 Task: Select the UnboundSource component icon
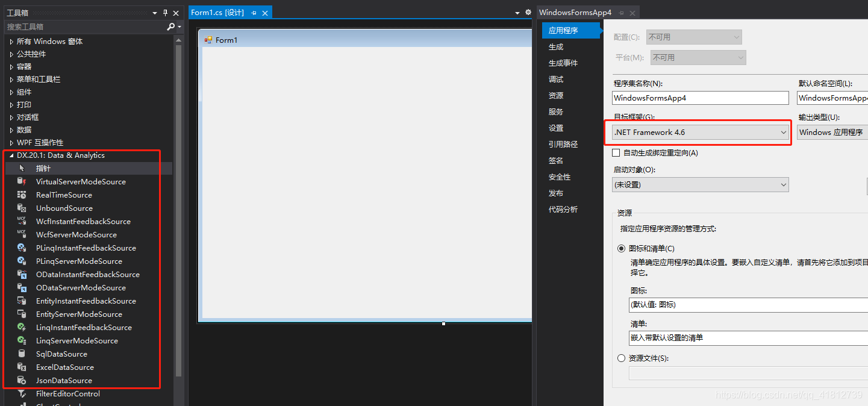22,208
